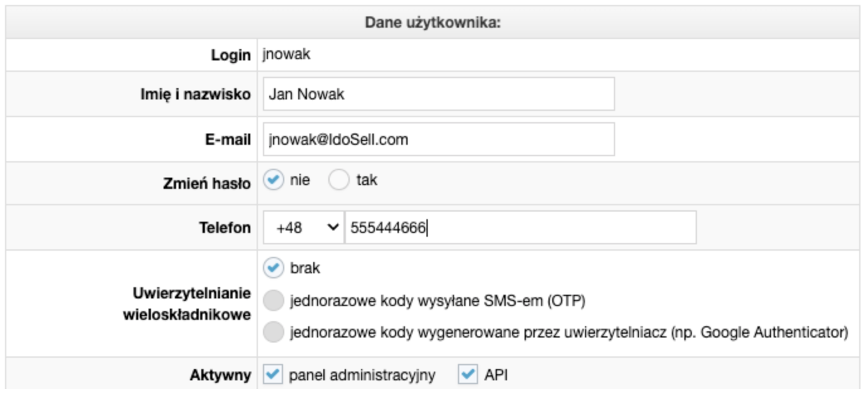Click the jnowak login value
The width and height of the screenshot is (868, 398).
(287, 55)
